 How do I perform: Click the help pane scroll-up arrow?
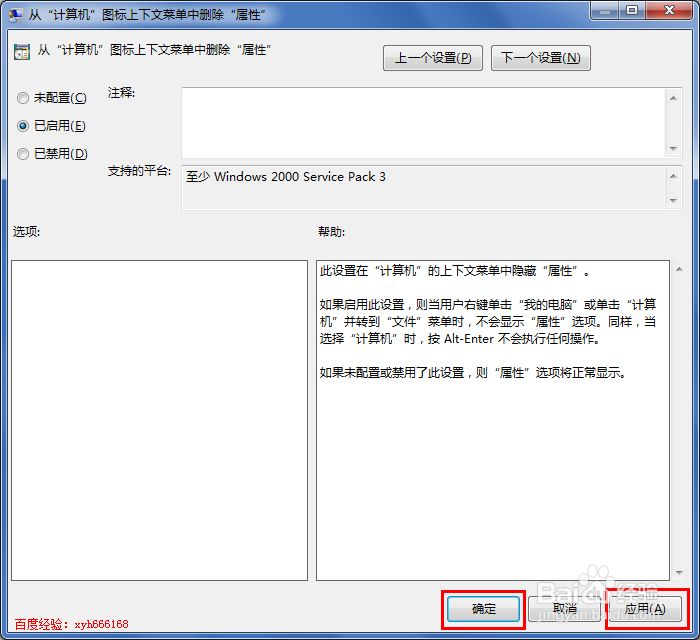pyautogui.click(x=679, y=269)
